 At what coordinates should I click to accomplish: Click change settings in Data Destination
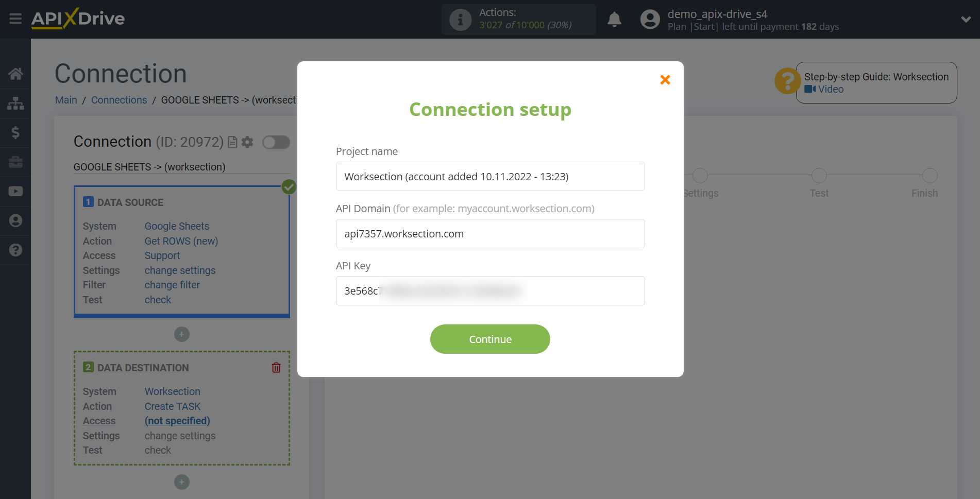[180, 436]
